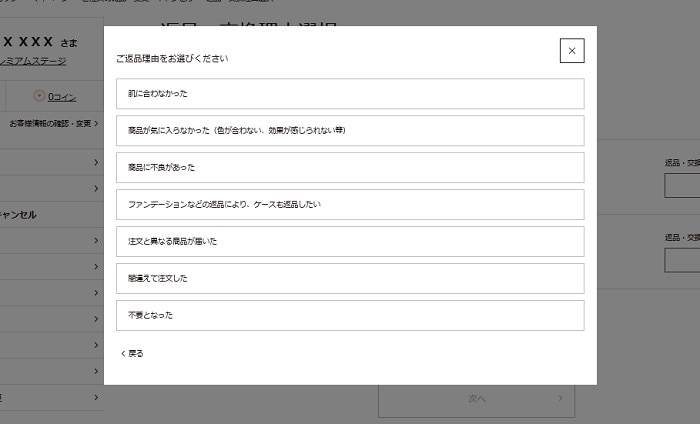
Task: Expand sidebar row directly above キャンセル heading
Action: [x=96, y=188]
